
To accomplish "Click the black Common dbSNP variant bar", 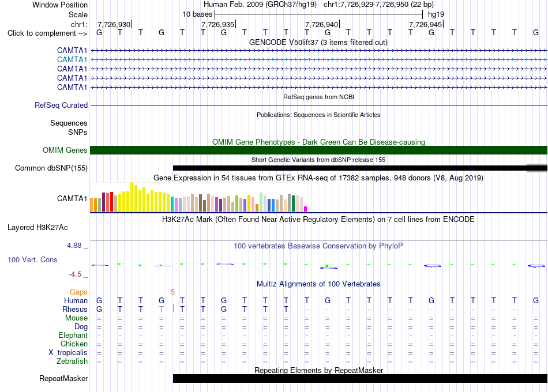I will pyautogui.click(x=350, y=168).
